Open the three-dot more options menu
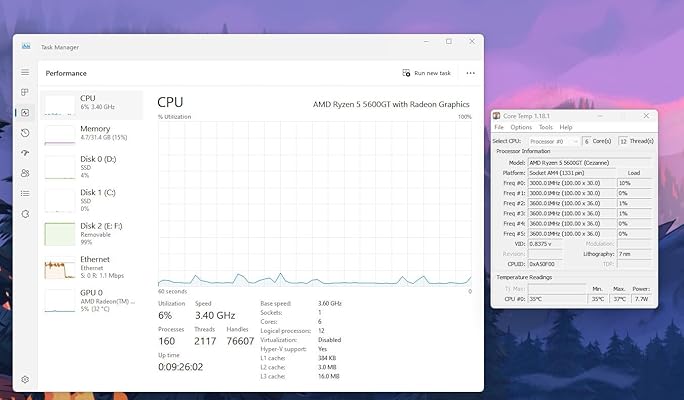684x400 pixels. 470,73
